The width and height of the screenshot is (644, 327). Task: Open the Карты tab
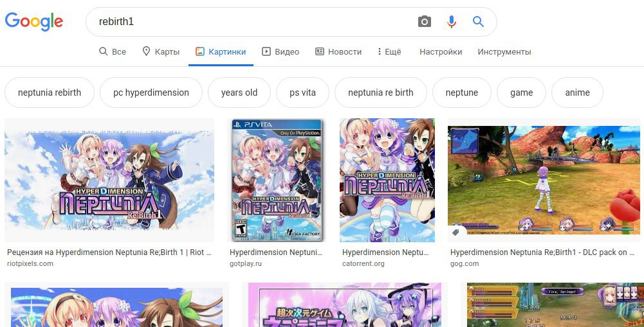pos(161,51)
